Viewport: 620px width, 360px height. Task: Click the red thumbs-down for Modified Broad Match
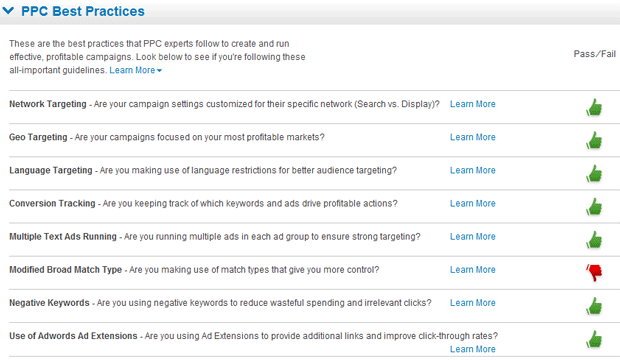594,273
